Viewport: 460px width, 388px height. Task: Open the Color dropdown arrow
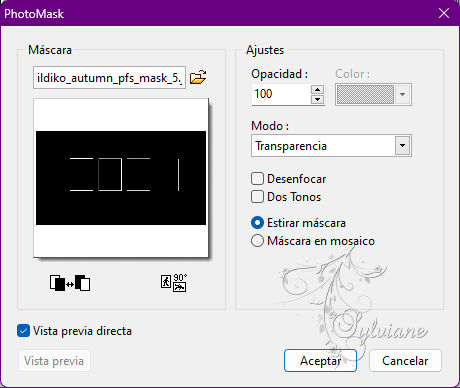402,95
